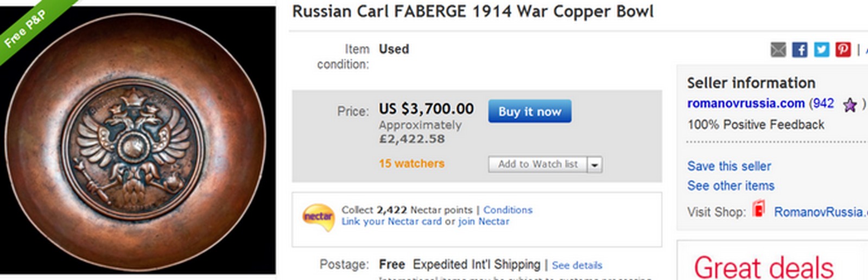Tweet this listing via Twitter icon
This screenshot has height=280, width=868.
821,50
